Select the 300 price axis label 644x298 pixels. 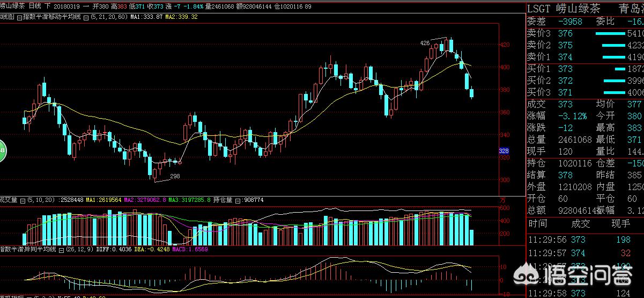[505, 180]
